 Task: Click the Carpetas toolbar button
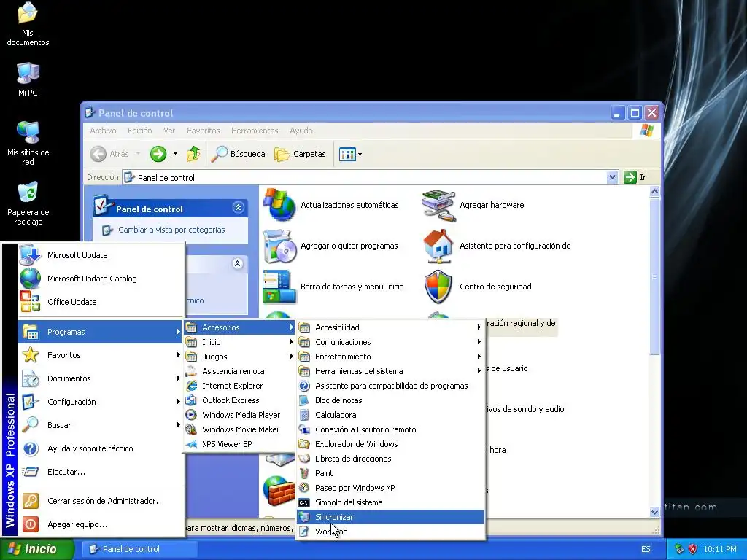[300, 154]
